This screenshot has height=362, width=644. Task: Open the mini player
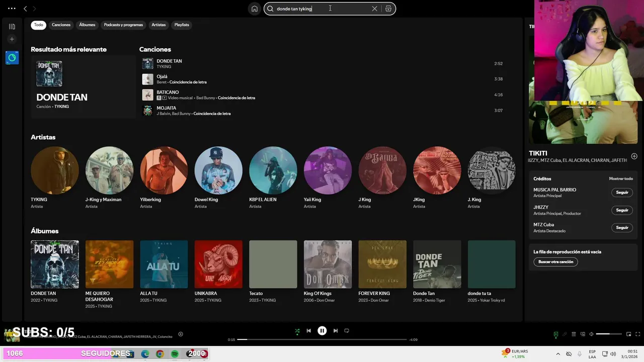pos(628,334)
